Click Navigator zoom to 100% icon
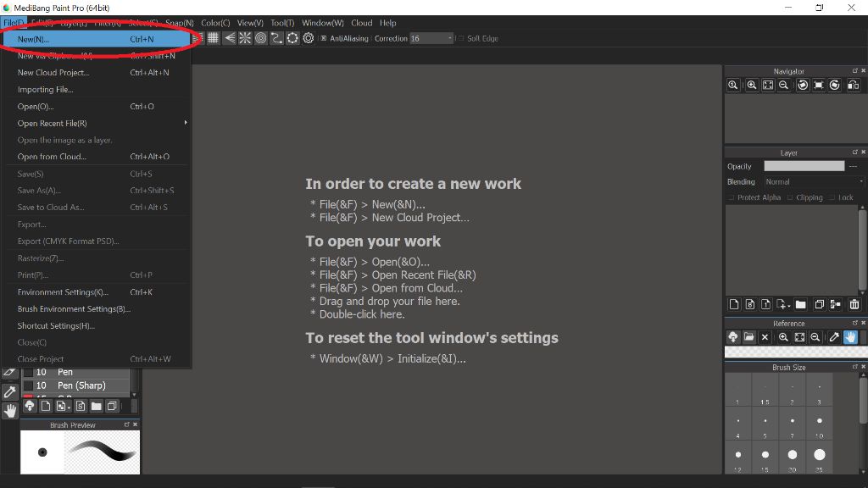Viewport: 868px width, 488px height. point(733,86)
